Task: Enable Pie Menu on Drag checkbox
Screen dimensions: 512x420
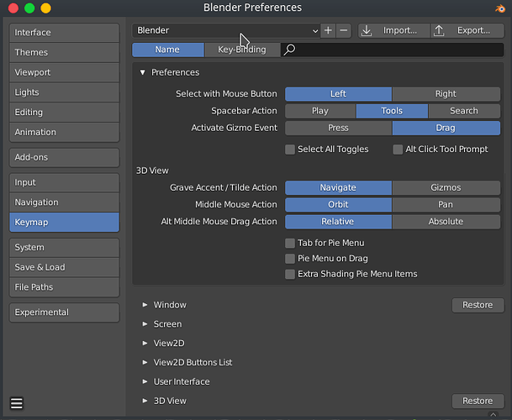Action: pyautogui.click(x=290, y=259)
